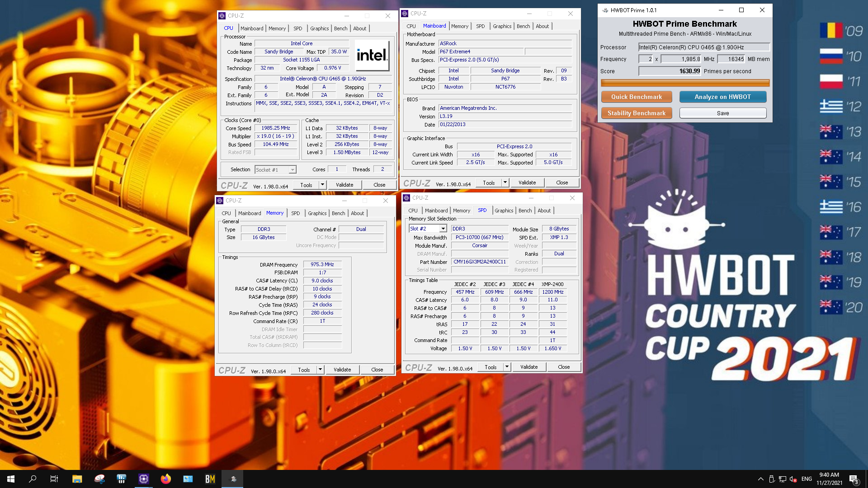Open Bench tab in CPU-Z SPD window
Image resolution: width=868 pixels, height=488 pixels.
[525, 211]
